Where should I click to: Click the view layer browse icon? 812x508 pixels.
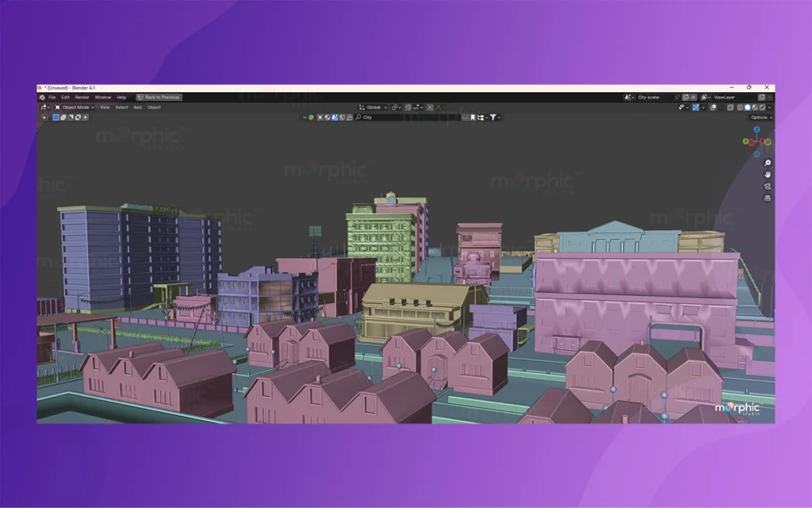tap(705, 98)
